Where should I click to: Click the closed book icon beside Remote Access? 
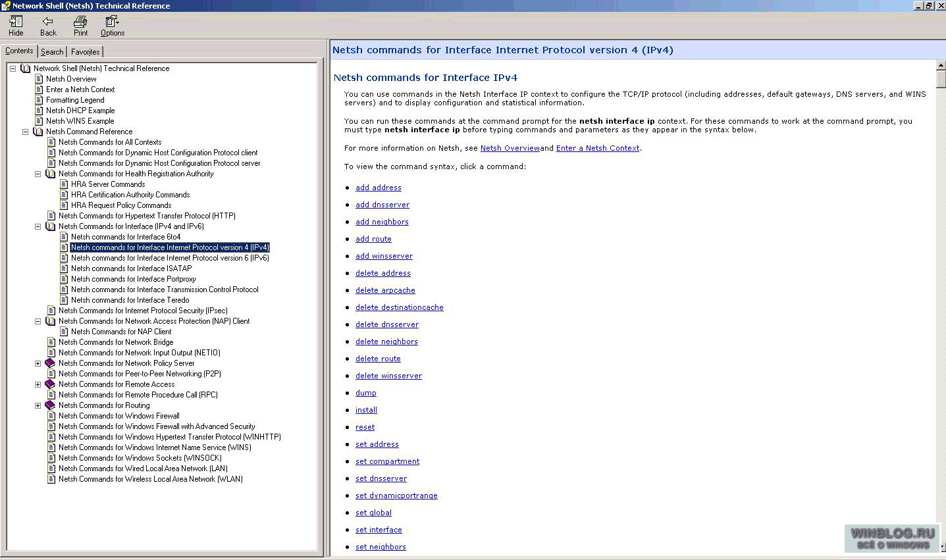pos(51,384)
